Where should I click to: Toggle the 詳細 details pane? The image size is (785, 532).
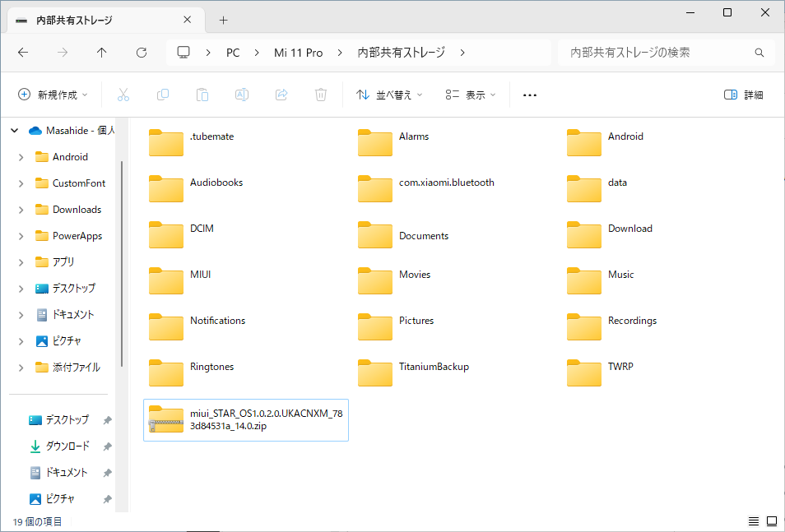[744, 95]
